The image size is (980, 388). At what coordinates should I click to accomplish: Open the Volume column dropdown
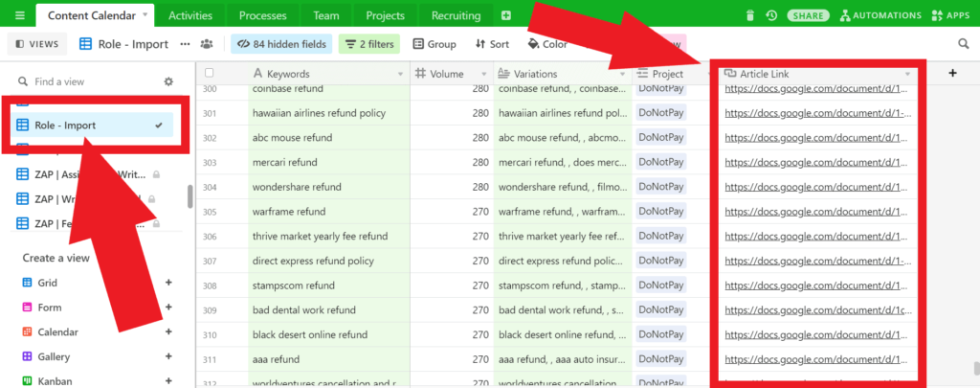483,74
